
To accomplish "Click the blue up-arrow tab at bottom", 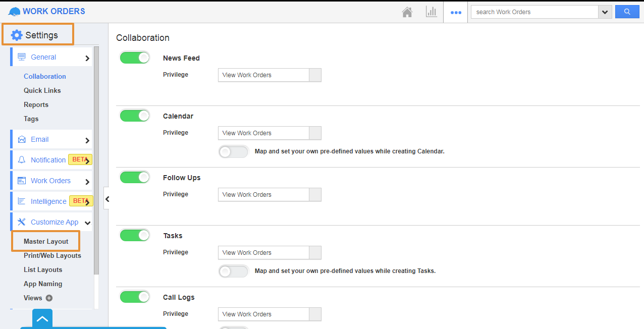I will click(42, 318).
